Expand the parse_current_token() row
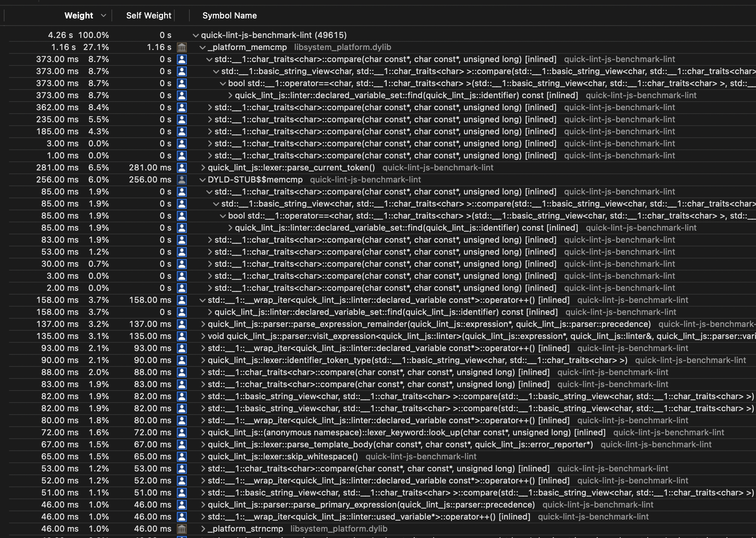Image resolution: width=756 pixels, height=538 pixels. coord(203,167)
